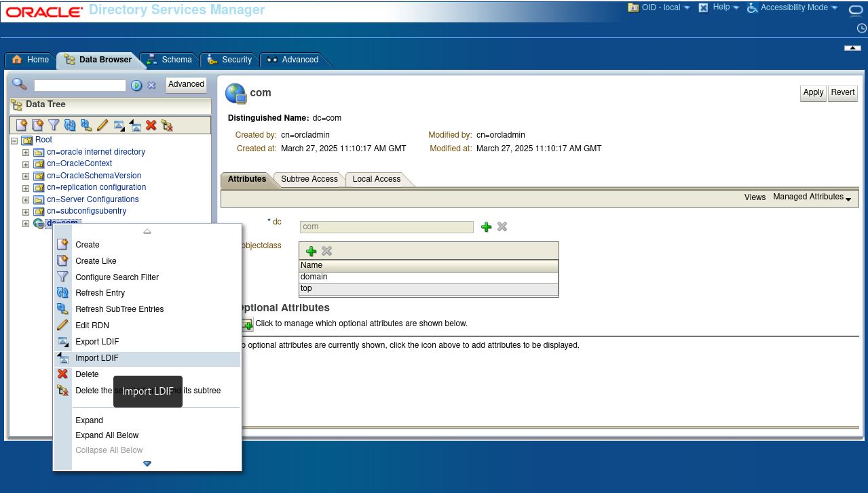The width and height of the screenshot is (868, 493).
Task: Click the search filter funnel icon in toolbar
Action: point(54,125)
